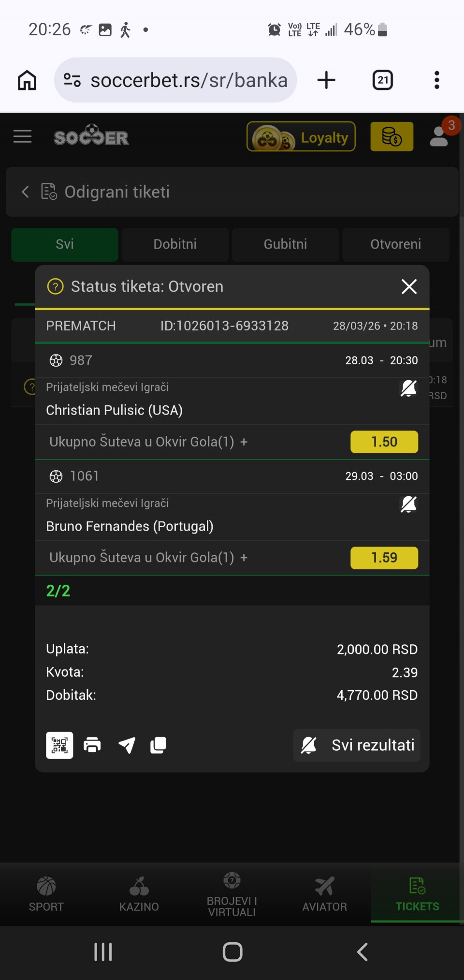The width and height of the screenshot is (464, 980).
Task: Switch to the Otvoreni tab
Action: pos(395,244)
